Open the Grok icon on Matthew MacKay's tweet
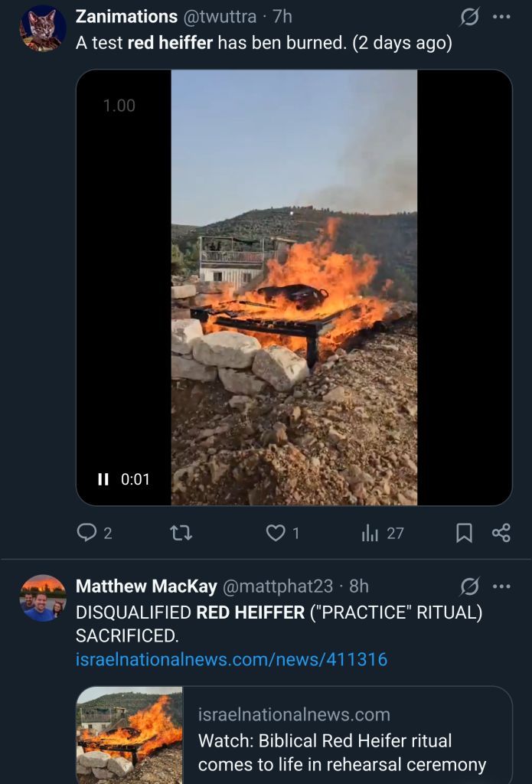The width and height of the screenshot is (532, 784). click(469, 586)
